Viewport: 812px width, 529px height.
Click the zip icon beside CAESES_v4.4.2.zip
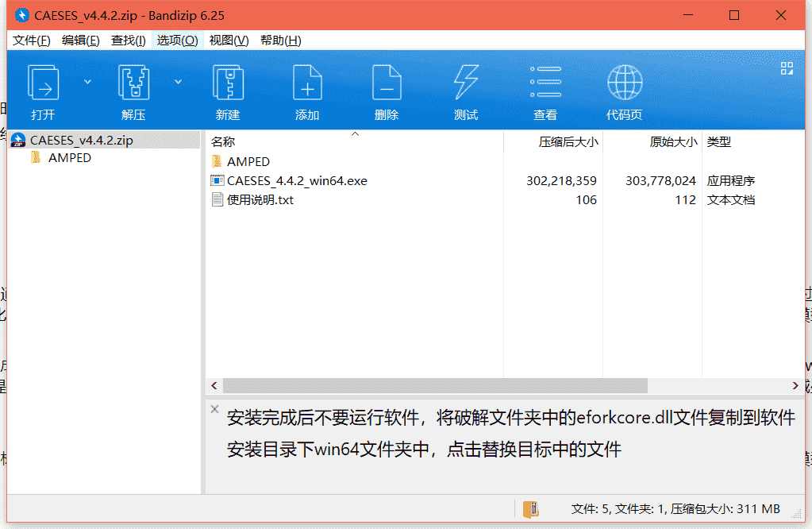18,140
